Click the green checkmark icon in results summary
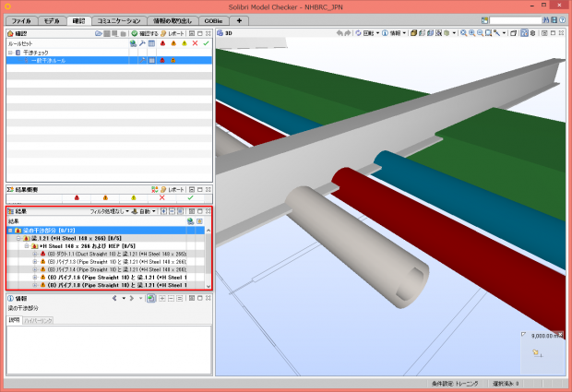This screenshot has height=392, width=572. point(190,197)
